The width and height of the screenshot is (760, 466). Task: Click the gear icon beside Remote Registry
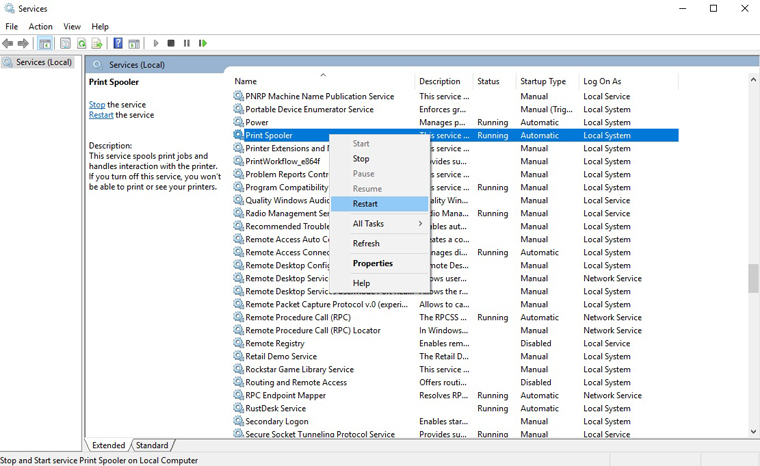coord(238,343)
